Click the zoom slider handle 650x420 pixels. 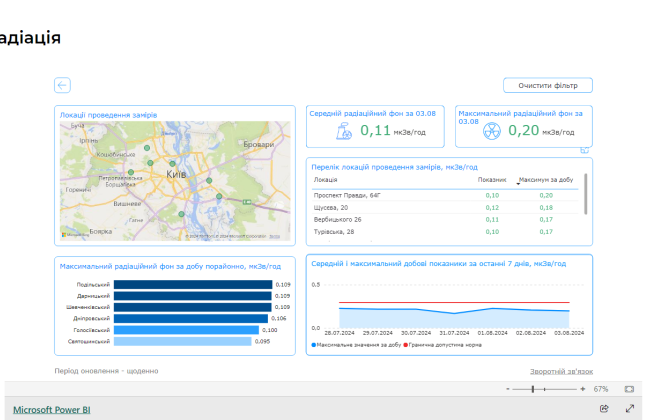pyautogui.click(x=533, y=388)
